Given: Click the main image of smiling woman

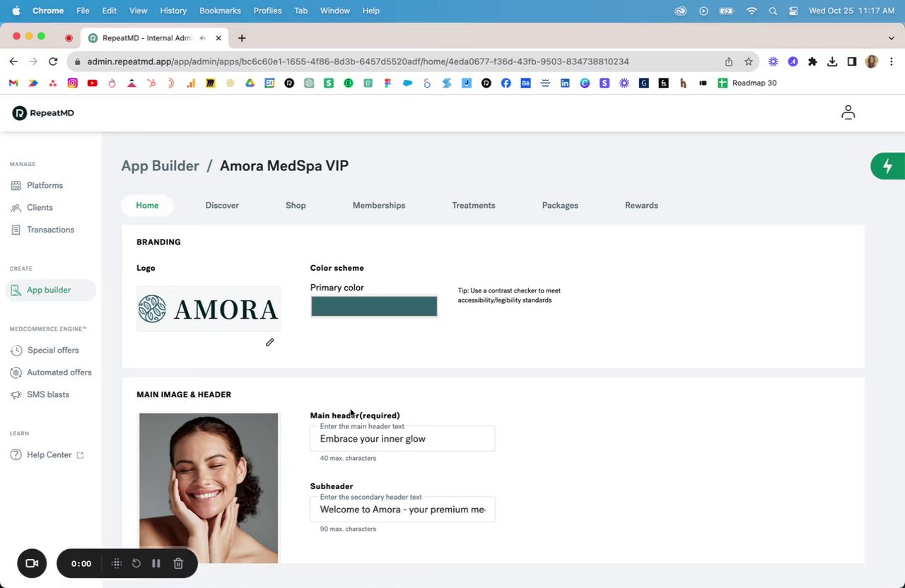Looking at the screenshot, I should (209, 488).
